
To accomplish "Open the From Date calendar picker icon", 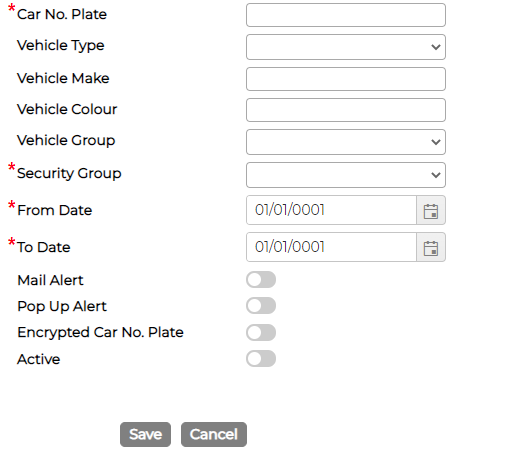I will 431,211.
